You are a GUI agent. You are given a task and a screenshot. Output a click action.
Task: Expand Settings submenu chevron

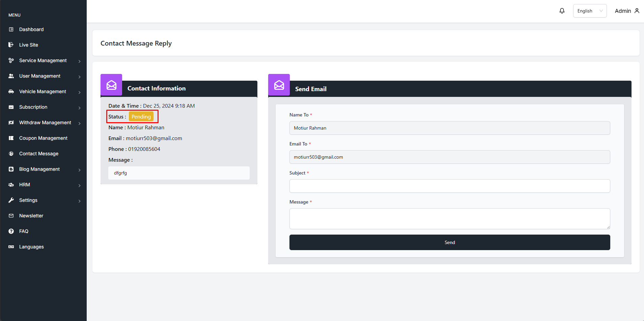(x=80, y=201)
